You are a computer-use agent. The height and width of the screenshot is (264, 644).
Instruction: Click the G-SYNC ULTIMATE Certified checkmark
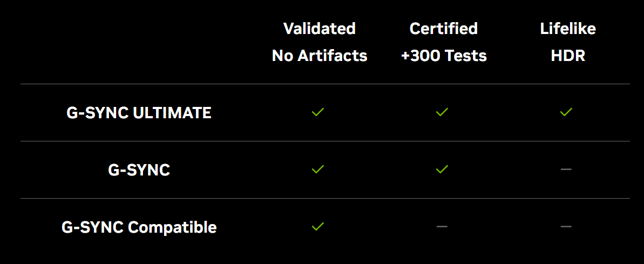click(442, 112)
